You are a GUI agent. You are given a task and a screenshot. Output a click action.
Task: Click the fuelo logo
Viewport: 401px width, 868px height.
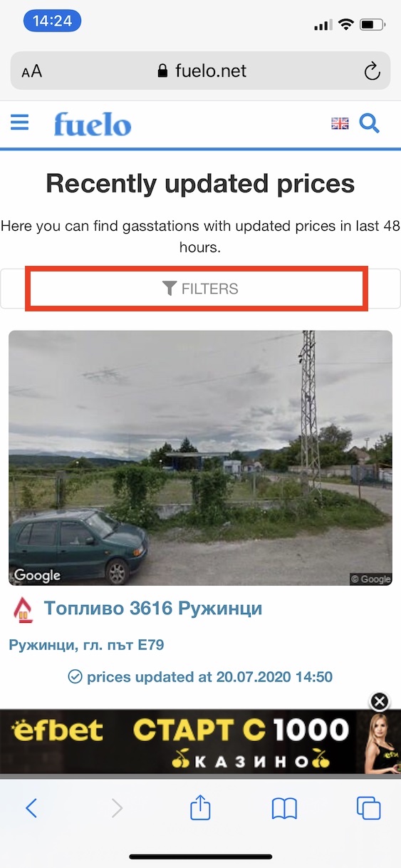point(93,124)
